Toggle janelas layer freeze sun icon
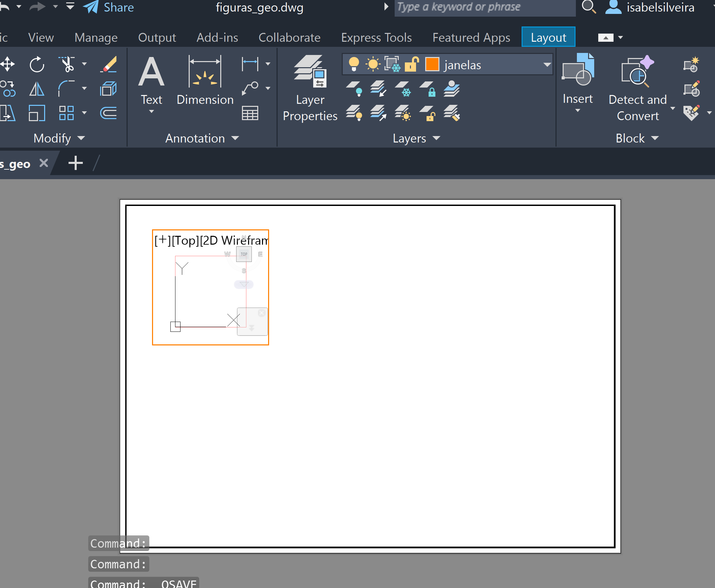The width and height of the screenshot is (715, 588). pyautogui.click(x=373, y=64)
